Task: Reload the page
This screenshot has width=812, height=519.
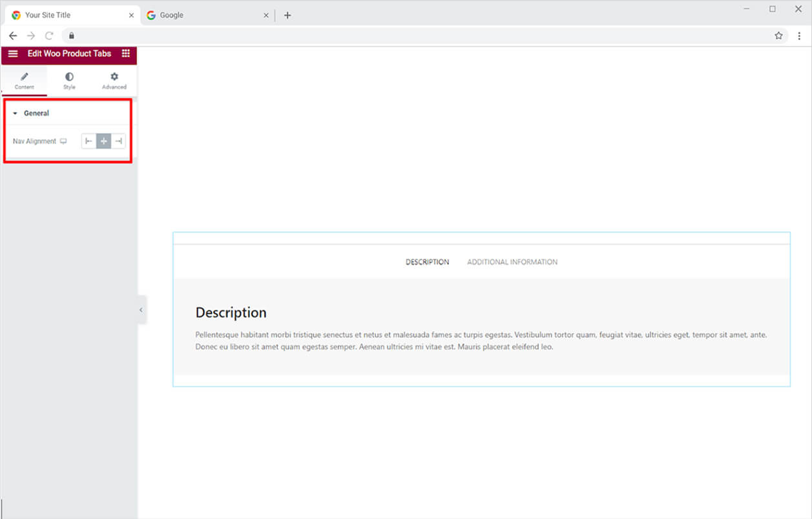Action: 49,36
